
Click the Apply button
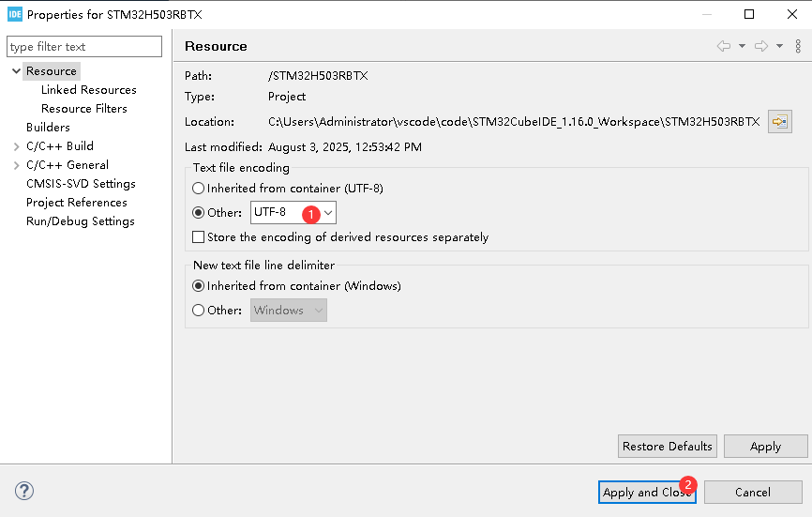click(765, 446)
